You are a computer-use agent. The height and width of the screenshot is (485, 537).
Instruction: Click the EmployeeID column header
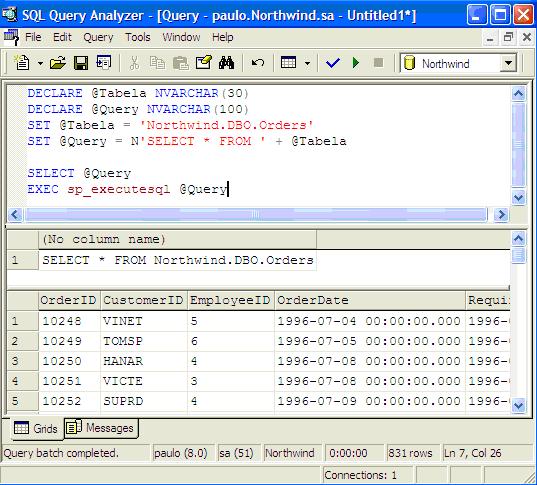[x=231, y=300]
